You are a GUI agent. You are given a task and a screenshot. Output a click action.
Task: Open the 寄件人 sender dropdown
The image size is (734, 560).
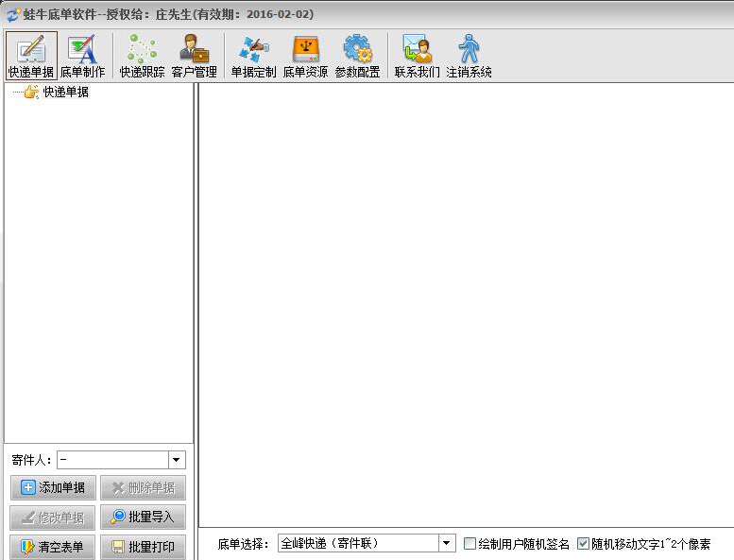tap(177, 460)
